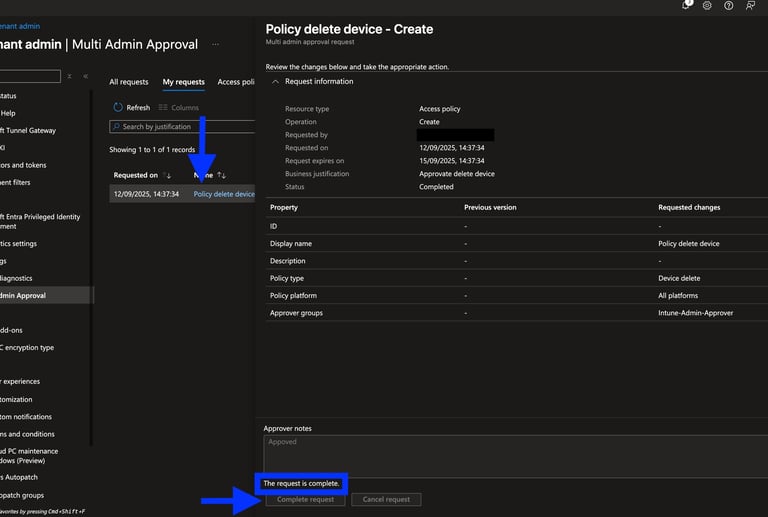Open the Access policies tab
Image resolution: width=768 pixels, height=517 pixels.
click(x=235, y=82)
